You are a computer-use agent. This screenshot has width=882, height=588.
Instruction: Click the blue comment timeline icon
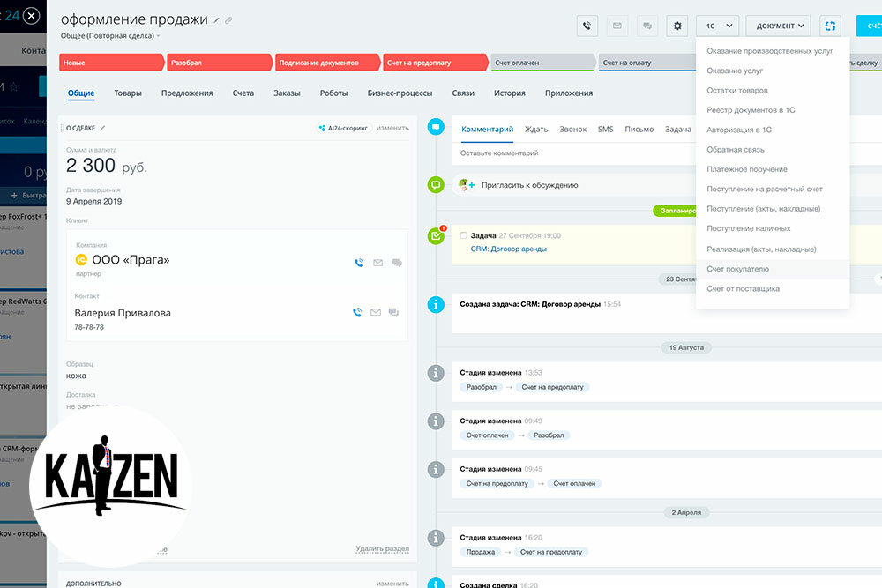(436, 126)
